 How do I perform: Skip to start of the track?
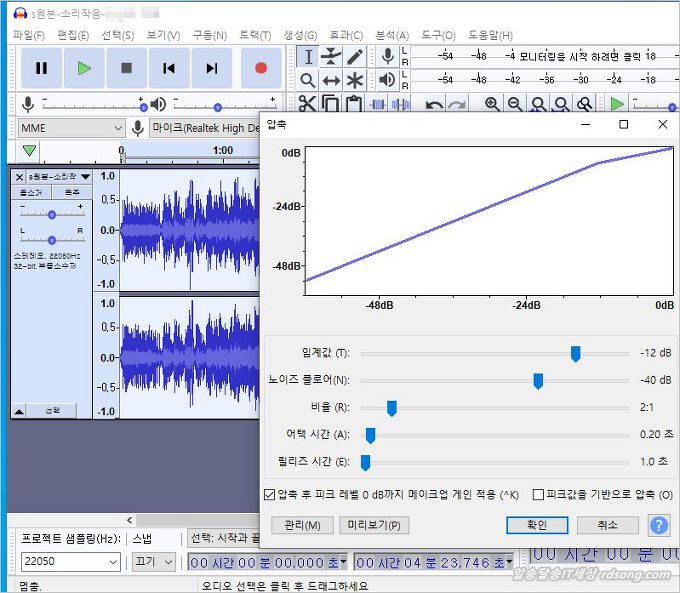(169, 68)
